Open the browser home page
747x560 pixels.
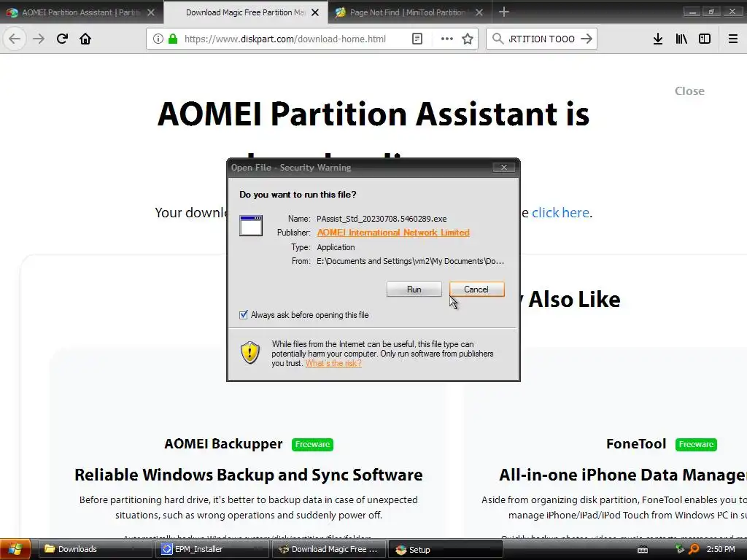[85, 39]
